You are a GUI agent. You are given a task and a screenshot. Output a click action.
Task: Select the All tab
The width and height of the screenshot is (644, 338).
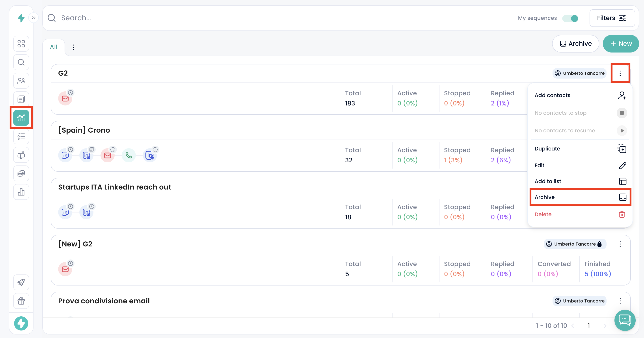[x=54, y=47]
